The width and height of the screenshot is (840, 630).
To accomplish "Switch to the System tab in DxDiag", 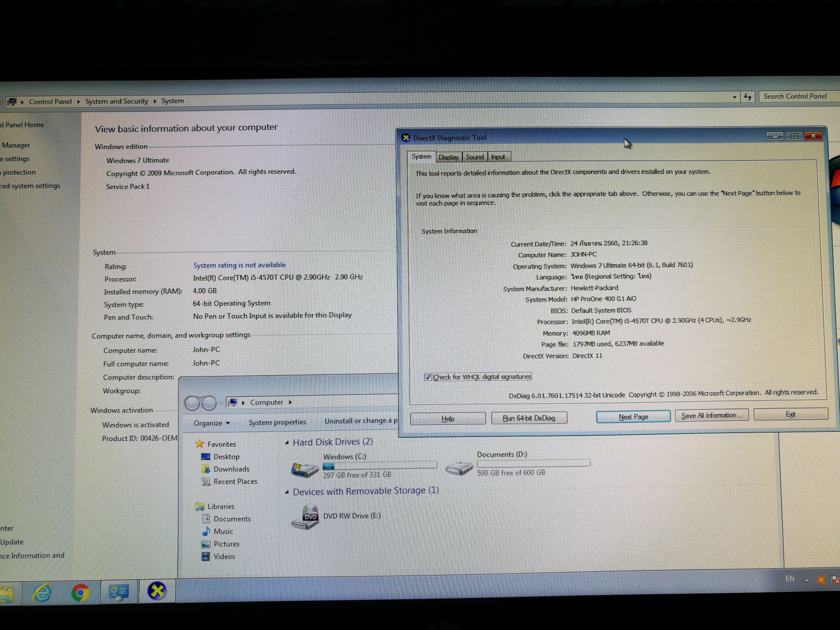I will (x=421, y=157).
